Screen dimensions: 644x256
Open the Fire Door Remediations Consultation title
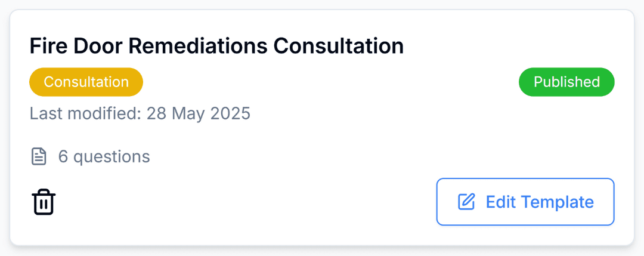216,46
